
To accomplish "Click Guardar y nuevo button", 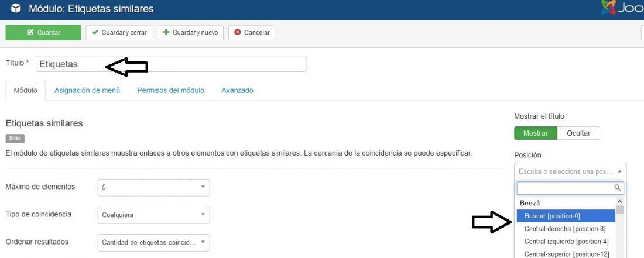I will pos(190,33).
